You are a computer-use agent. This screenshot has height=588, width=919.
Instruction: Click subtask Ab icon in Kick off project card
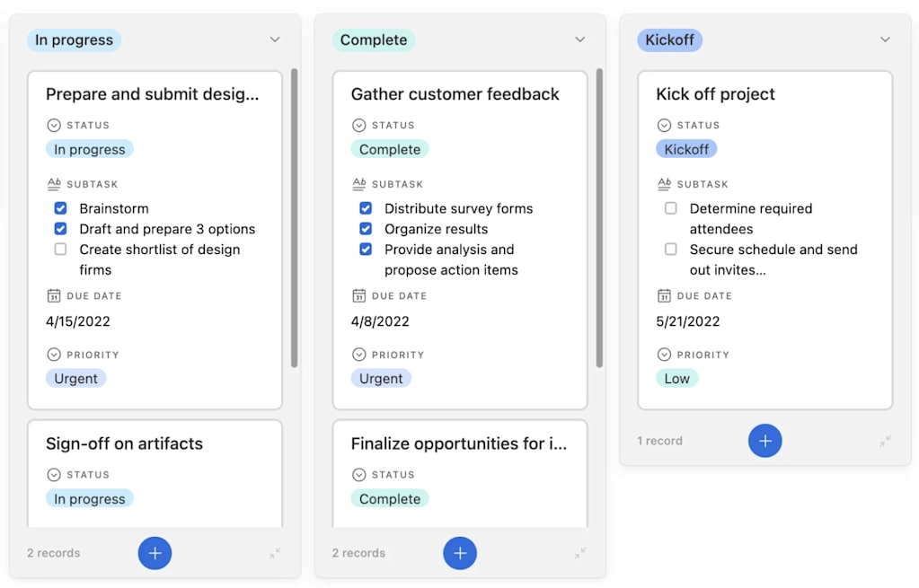(x=664, y=184)
